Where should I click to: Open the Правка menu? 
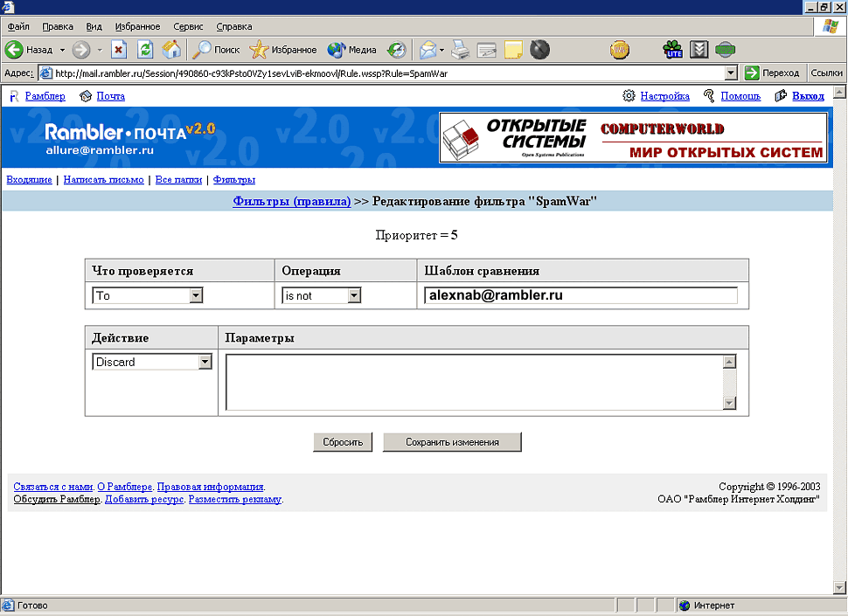(58, 26)
